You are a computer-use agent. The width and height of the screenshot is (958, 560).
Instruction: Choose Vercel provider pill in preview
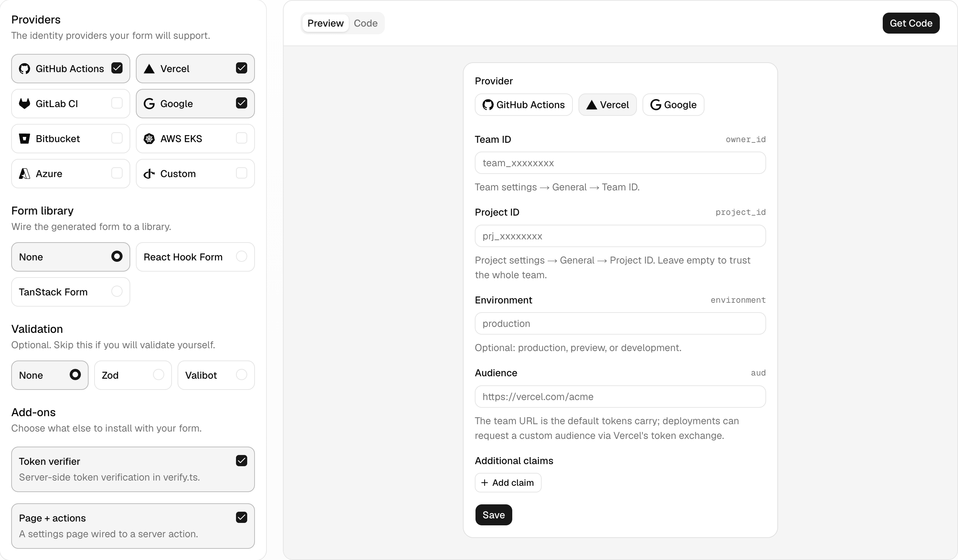(607, 105)
